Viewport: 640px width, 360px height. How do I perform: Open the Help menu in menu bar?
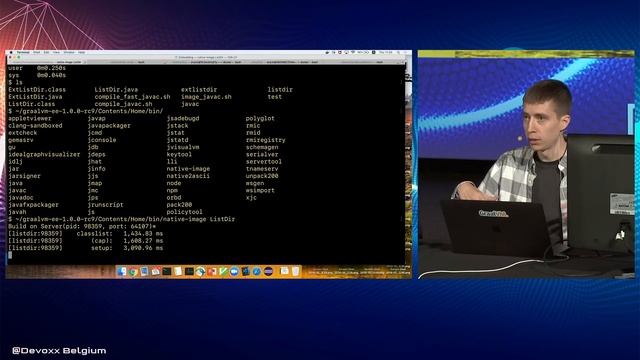point(82,52)
